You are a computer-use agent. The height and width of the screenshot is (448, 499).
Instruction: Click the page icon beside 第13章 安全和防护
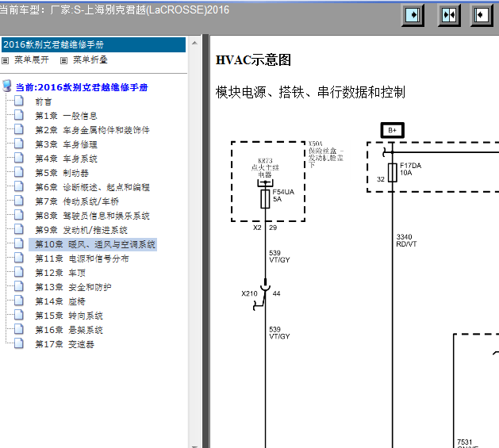click(x=19, y=287)
